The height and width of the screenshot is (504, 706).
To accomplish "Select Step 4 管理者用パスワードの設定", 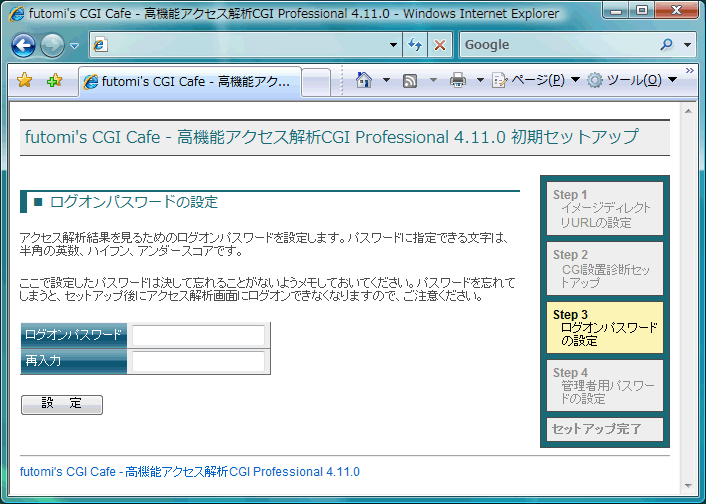I will (605, 386).
